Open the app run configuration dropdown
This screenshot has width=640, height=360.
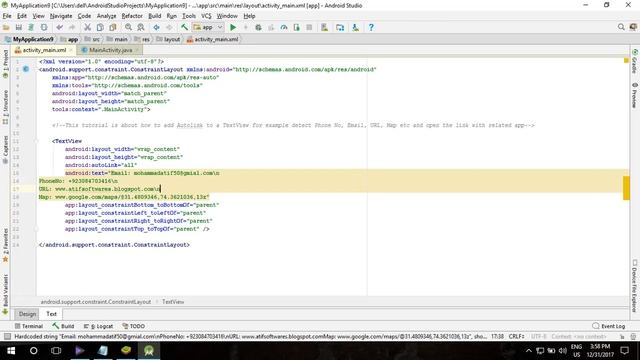coord(208,27)
